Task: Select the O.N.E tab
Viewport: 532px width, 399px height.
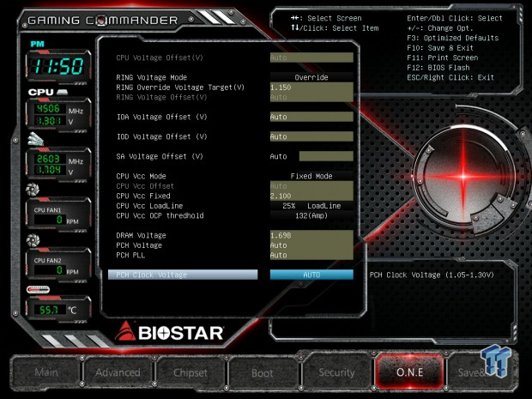Action: [409, 372]
